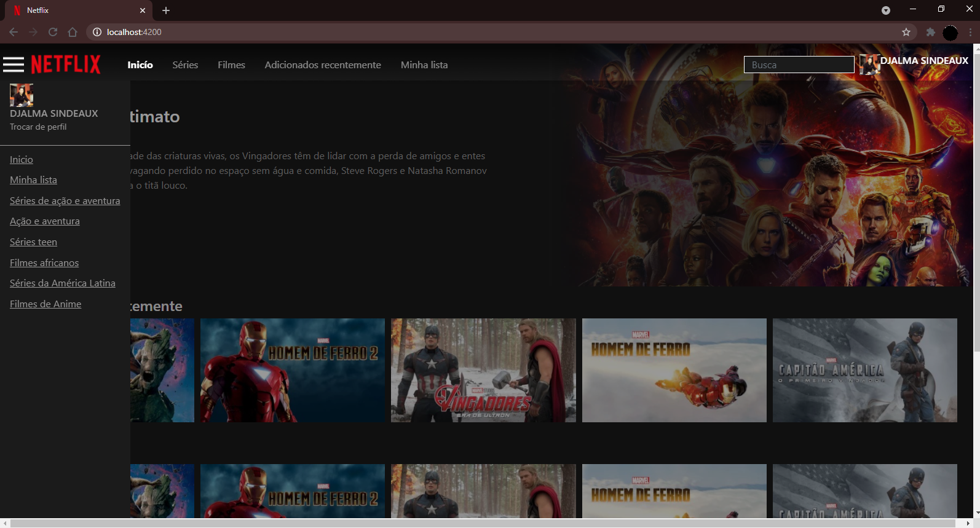Select the Início nav item
The image size is (980, 528).
tap(140, 65)
